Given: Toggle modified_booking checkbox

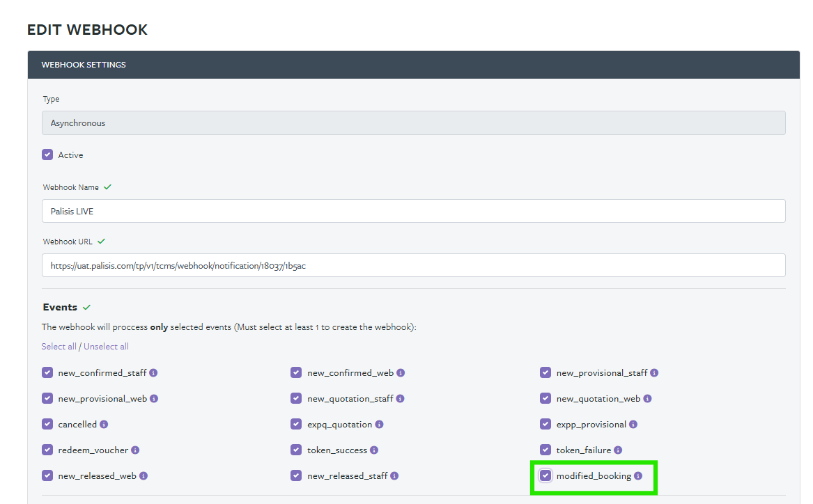Looking at the screenshot, I should click(x=545, y=475).
